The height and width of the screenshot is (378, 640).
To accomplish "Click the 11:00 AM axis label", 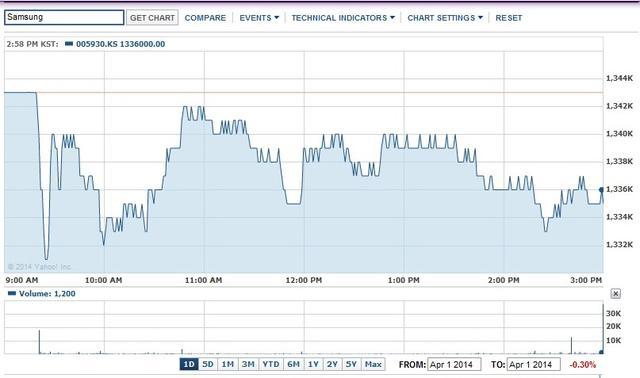I will (x=203, y=280).
